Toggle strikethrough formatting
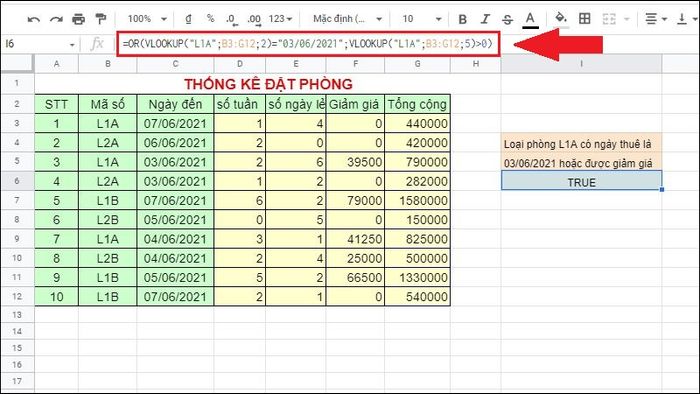 (507, 19)
